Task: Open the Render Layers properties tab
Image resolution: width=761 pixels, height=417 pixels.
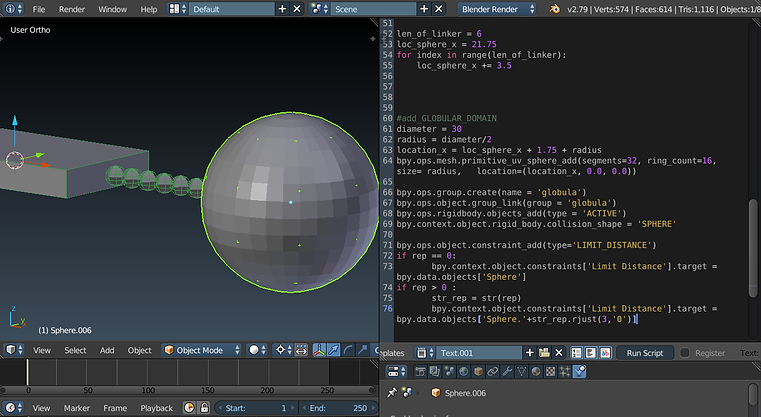Action: click(x=434, y=371)
